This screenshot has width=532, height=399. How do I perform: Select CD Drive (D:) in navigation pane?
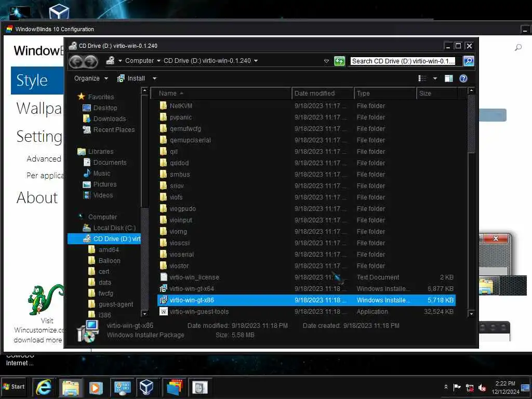click(104, 239)
